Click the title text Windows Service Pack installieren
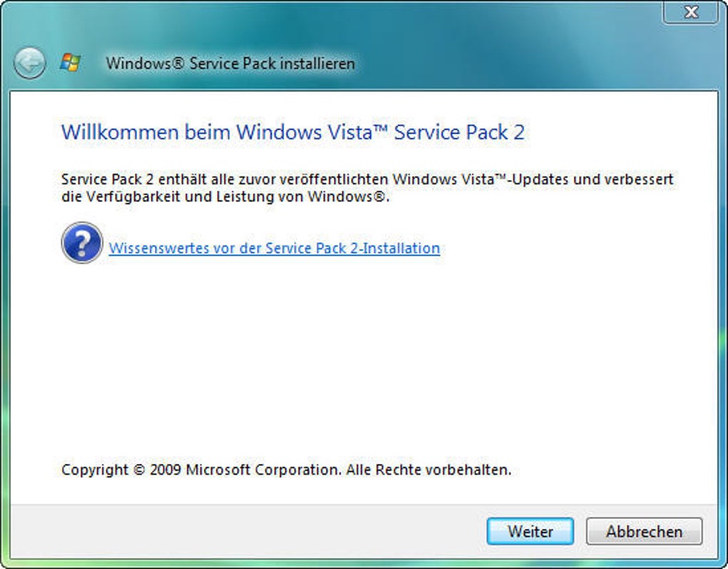The width and height of the screenshot is (728, 569). pos(230,64)
